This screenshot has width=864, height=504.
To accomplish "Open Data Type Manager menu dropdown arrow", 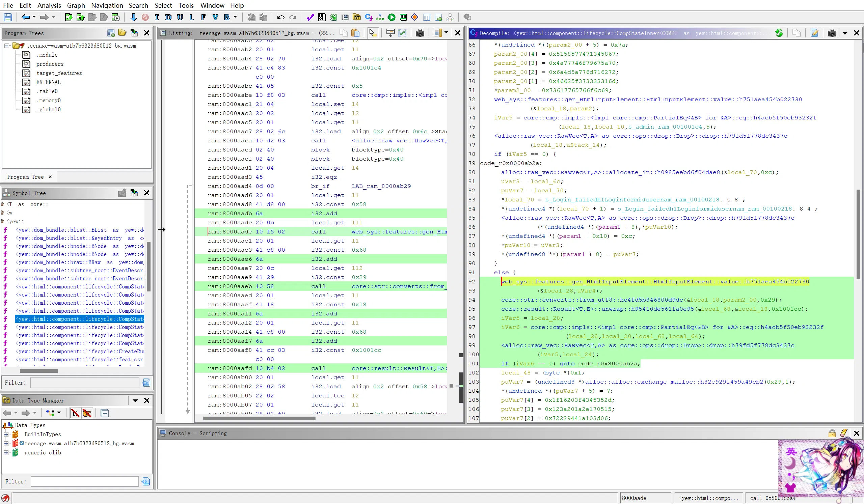I will click(135, 400).
